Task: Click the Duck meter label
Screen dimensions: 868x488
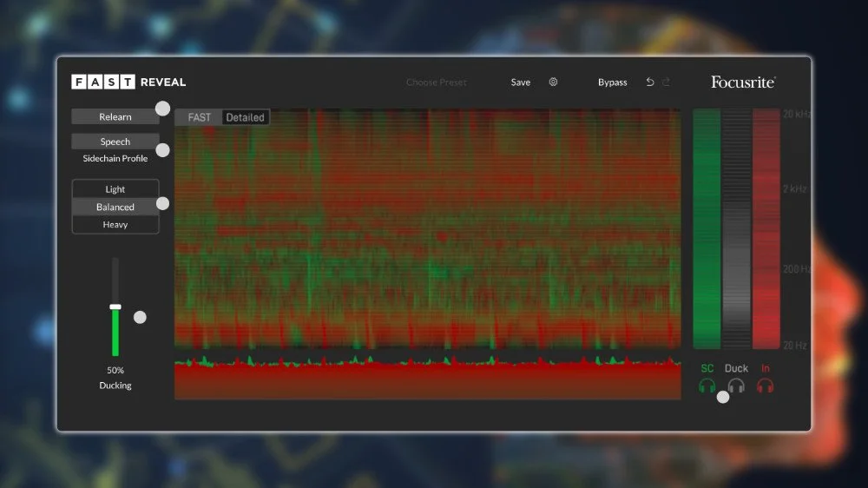Action: pos(736,368)
